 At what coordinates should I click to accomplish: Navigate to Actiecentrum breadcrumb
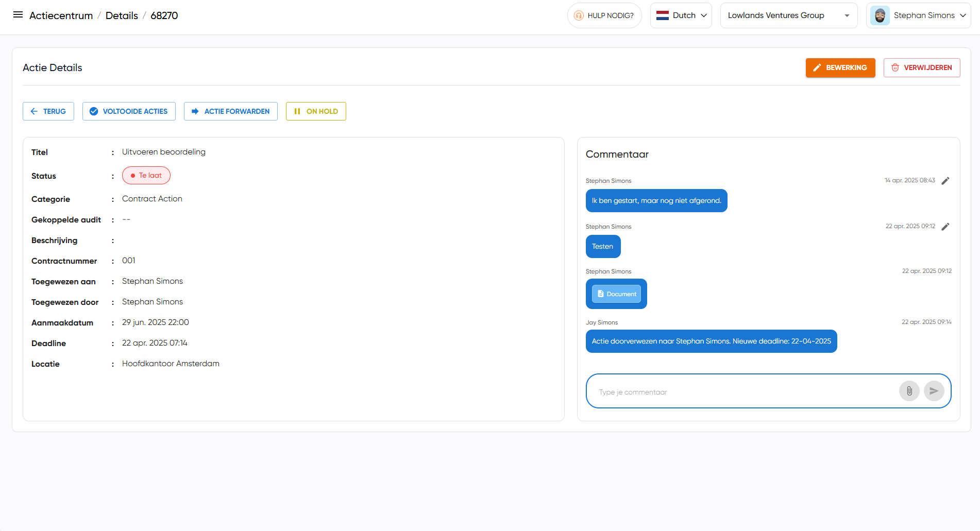coord(61,15)
